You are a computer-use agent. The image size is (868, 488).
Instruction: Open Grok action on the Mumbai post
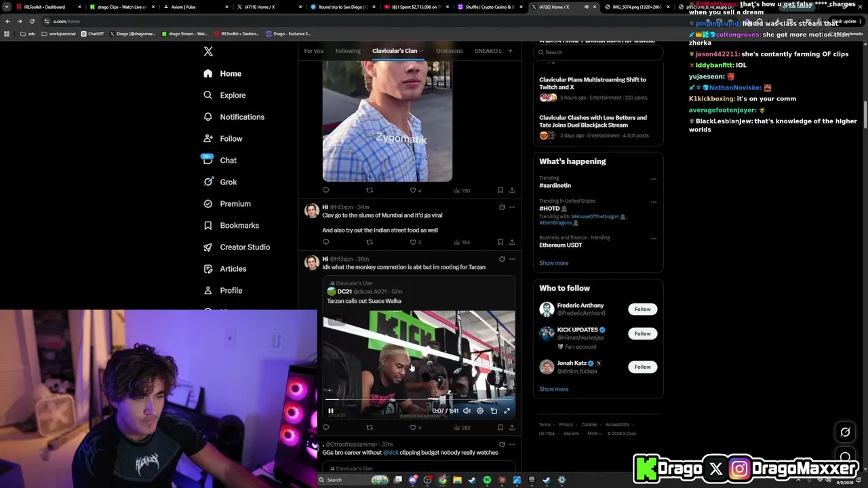pyautogui.click(x=502, y=207)
